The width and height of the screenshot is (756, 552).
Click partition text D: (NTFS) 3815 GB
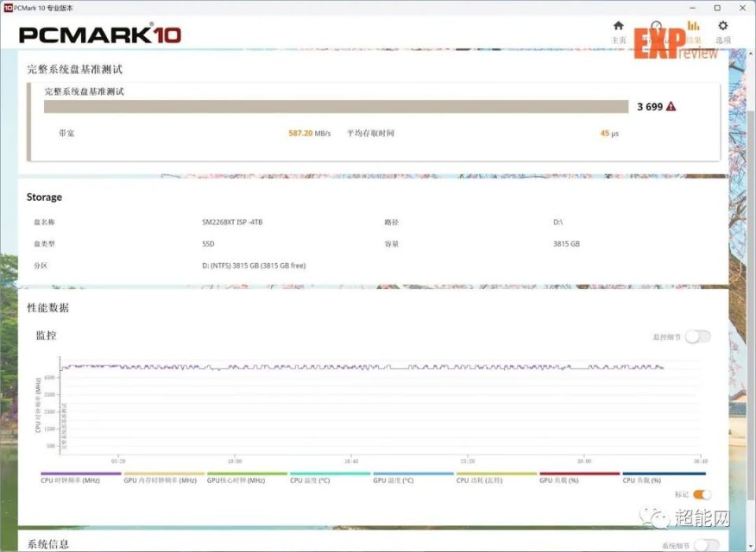(254, 265)
